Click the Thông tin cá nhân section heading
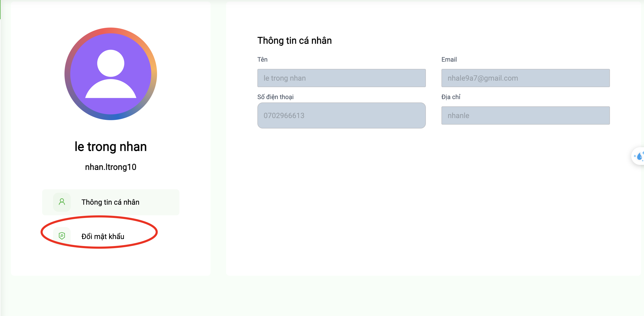The width and height of the screenshot is (644, 316). [x=295, y=41]
